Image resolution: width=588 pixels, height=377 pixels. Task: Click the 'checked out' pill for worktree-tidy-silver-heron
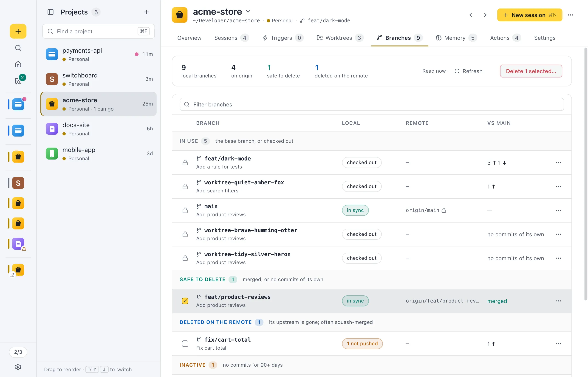click(362, 258)
